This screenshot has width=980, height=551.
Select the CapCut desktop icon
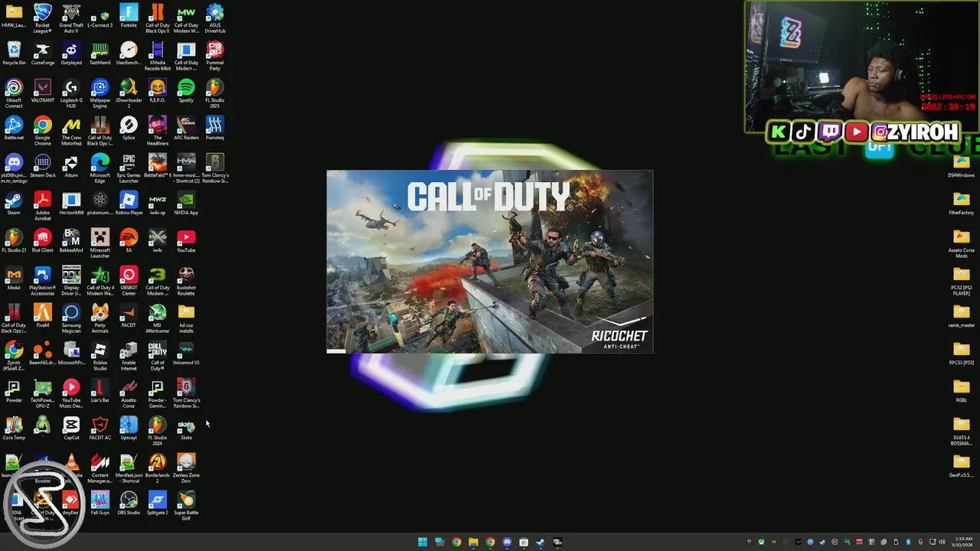[x=71, y=429]
